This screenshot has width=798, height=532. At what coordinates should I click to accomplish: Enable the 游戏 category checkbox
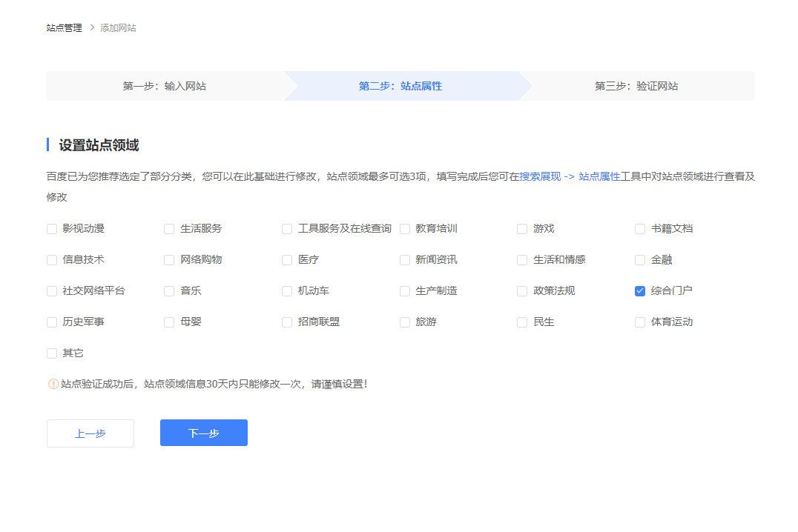[522, 229]
